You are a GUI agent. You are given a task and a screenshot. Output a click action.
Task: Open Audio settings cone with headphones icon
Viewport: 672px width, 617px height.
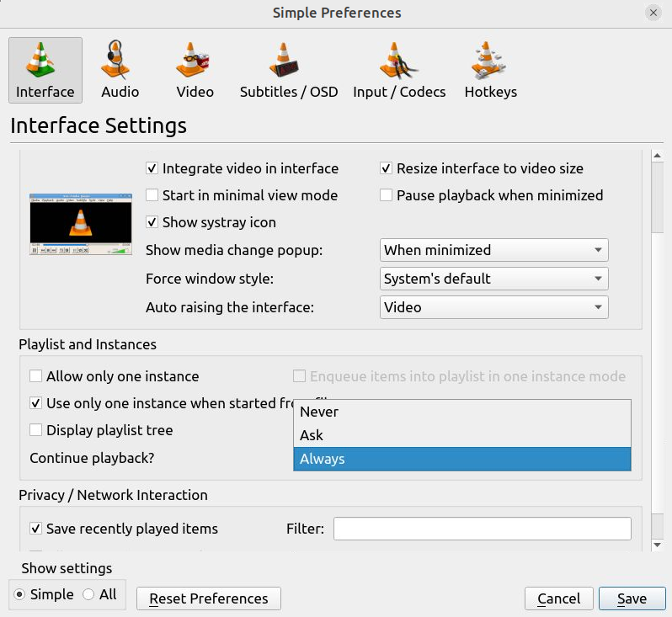tap(120, 61)
